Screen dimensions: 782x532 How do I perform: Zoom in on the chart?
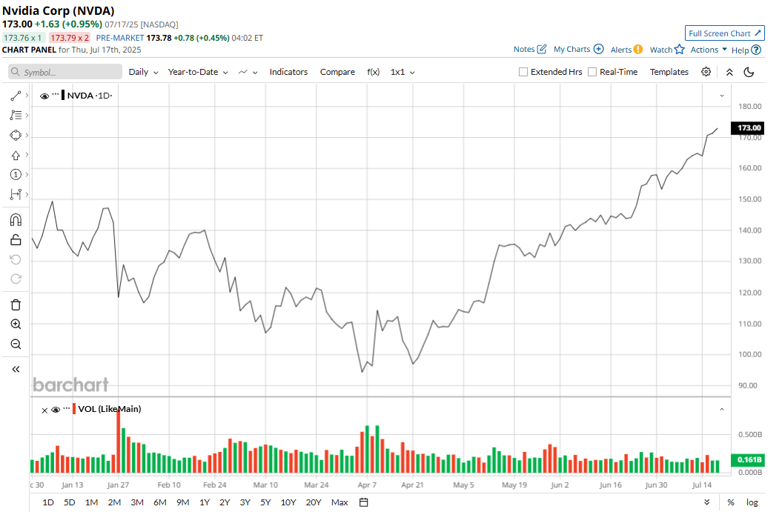point(16,324)
